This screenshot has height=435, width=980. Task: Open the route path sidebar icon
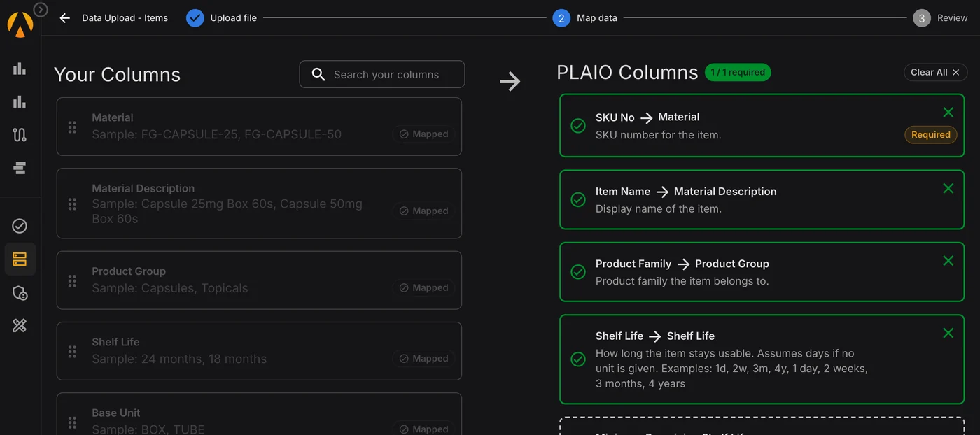click(x=20, y=135)
